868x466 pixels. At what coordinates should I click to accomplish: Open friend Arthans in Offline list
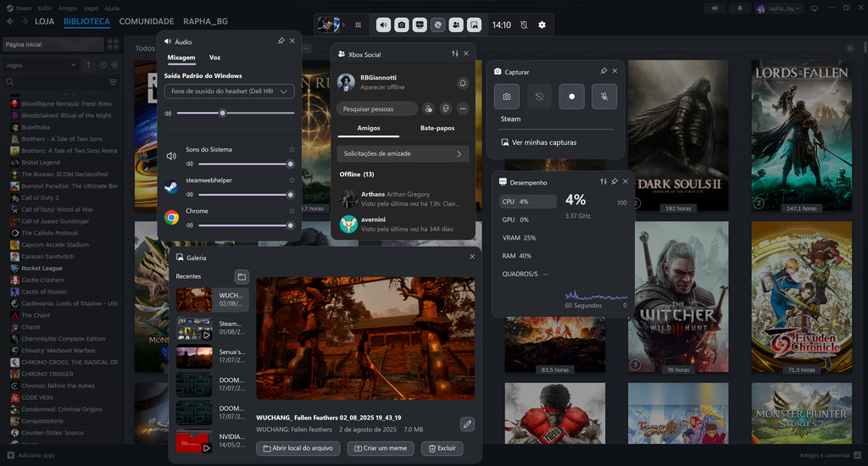[403, 199]
